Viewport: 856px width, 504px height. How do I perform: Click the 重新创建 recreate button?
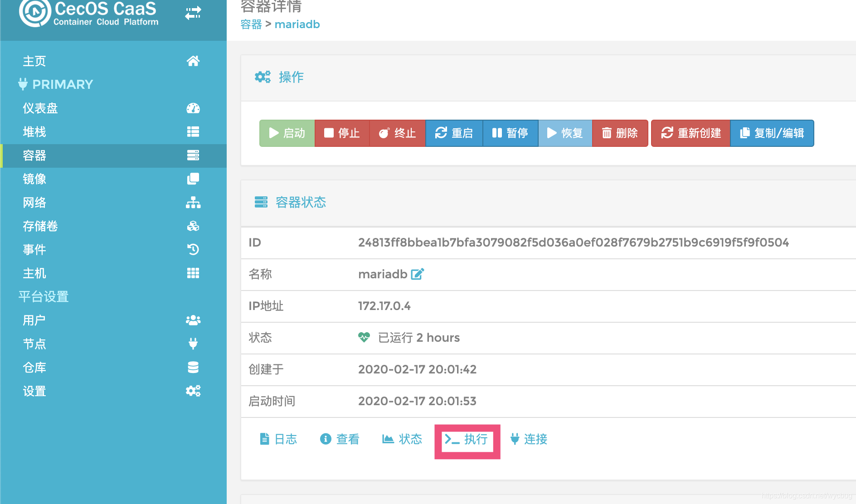click(x=691, y=133)
